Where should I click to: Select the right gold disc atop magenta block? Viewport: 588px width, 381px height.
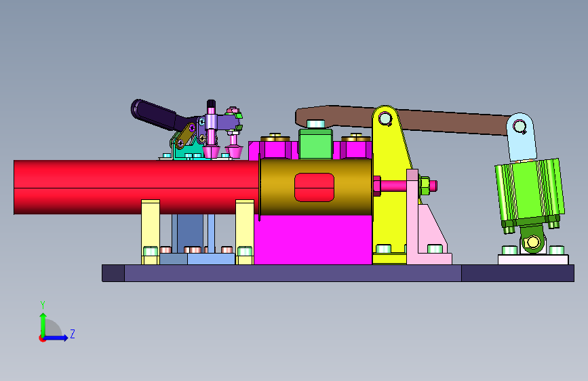(356, 137)
